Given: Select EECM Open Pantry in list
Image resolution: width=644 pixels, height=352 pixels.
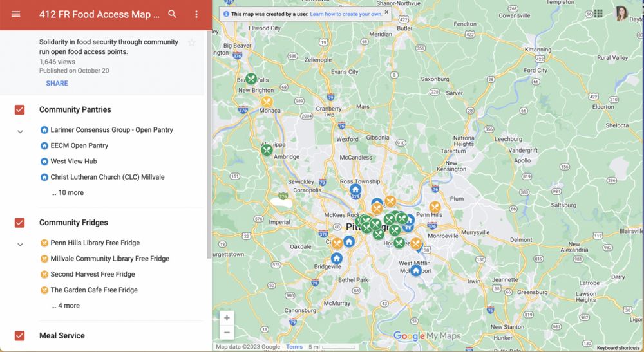Looking at the screenshot, I should coord(79,145).
